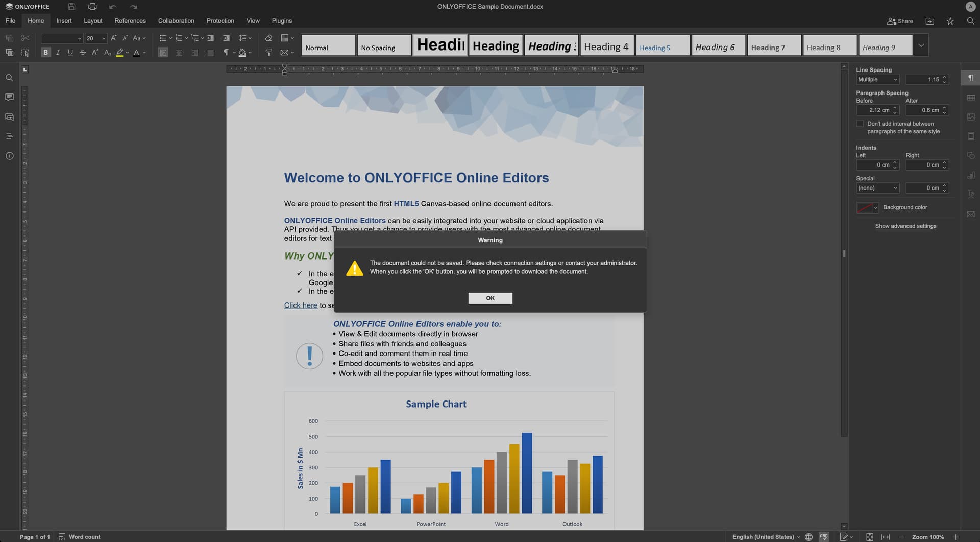Open Image settings in right sidebar
980x542 pixels.
coord(971,116)
